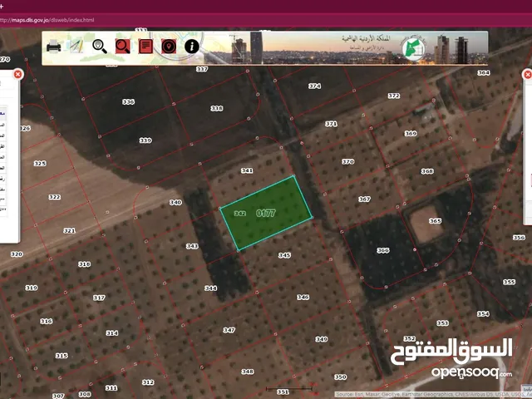Viewport: 532px width, 399px height.
Task: Click parcel label 336
Action: click(128, 101)
